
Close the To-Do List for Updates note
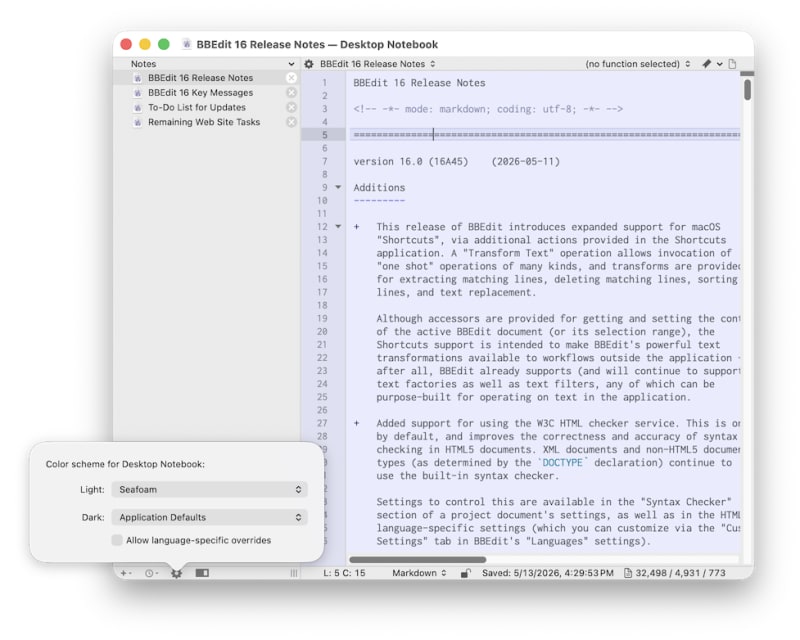(291, 107)
